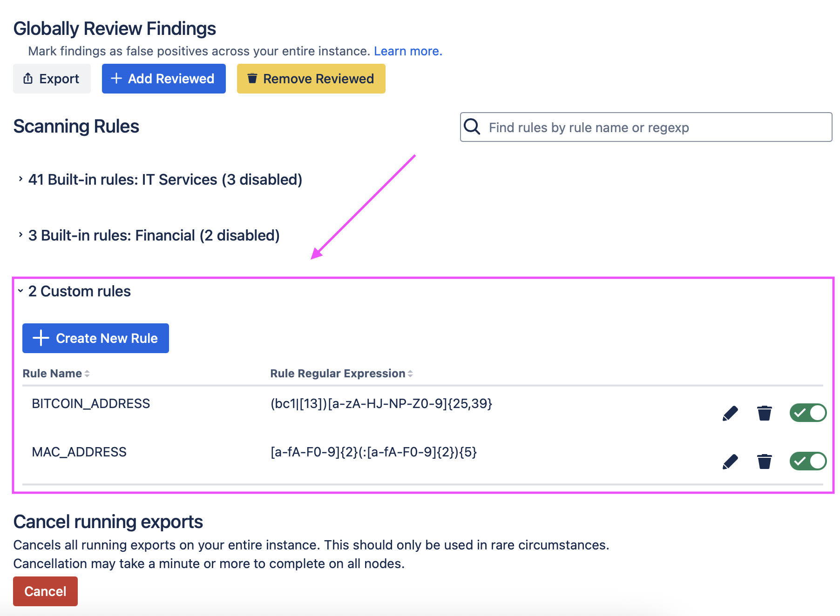The height and width of the screenshot is (616, 840).
Task: Click plus icon on Create New Rule
Action: click(41, 338)
